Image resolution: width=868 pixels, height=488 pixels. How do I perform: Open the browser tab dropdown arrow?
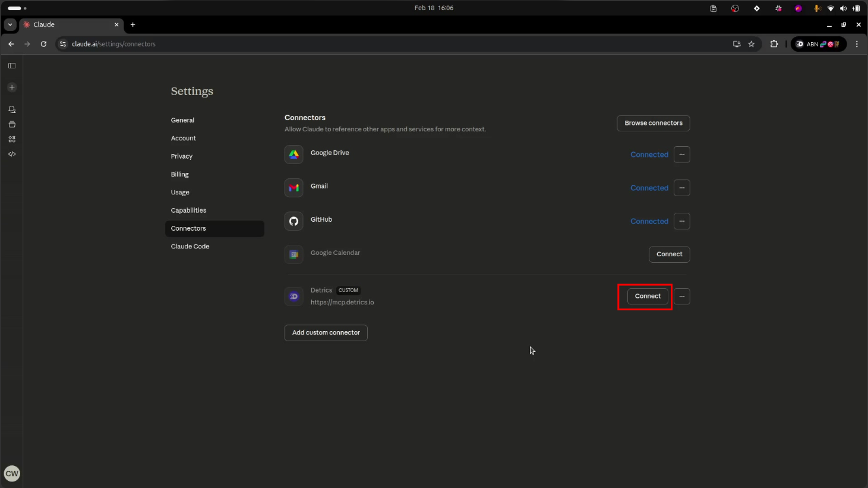click(x=9, y=24)
